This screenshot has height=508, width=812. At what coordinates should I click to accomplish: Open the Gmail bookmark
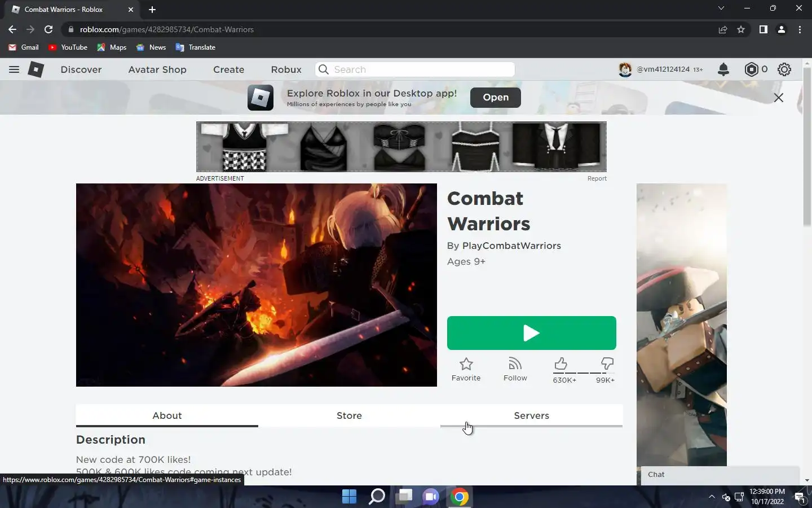24,47
